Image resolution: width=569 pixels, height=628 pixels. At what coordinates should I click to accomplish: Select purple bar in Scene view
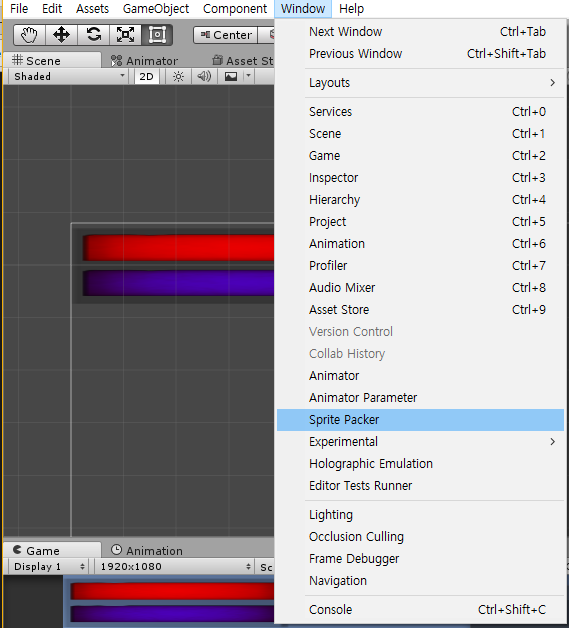tap(178, 283)
